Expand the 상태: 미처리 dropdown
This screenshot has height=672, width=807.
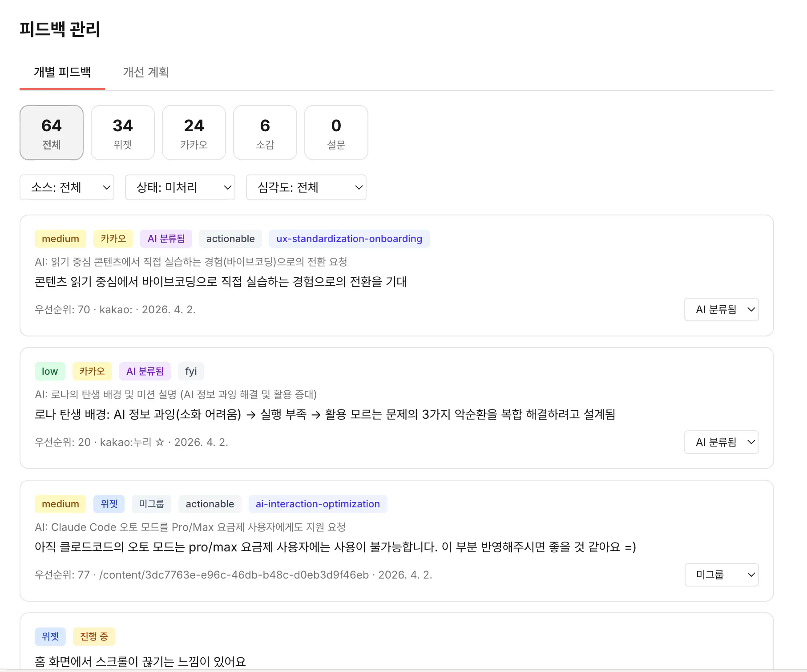180,187
